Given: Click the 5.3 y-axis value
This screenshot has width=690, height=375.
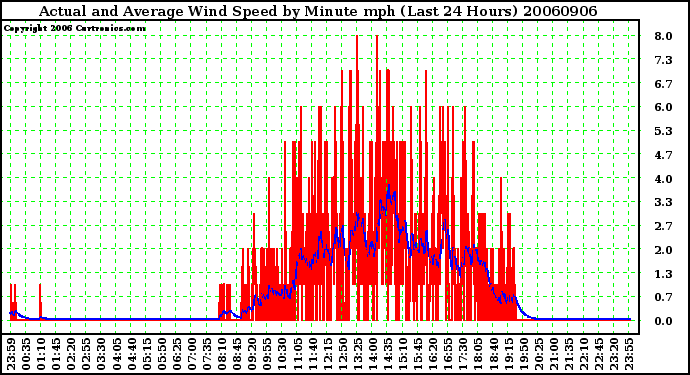Looking at the screenshot, I should point(663,131).
